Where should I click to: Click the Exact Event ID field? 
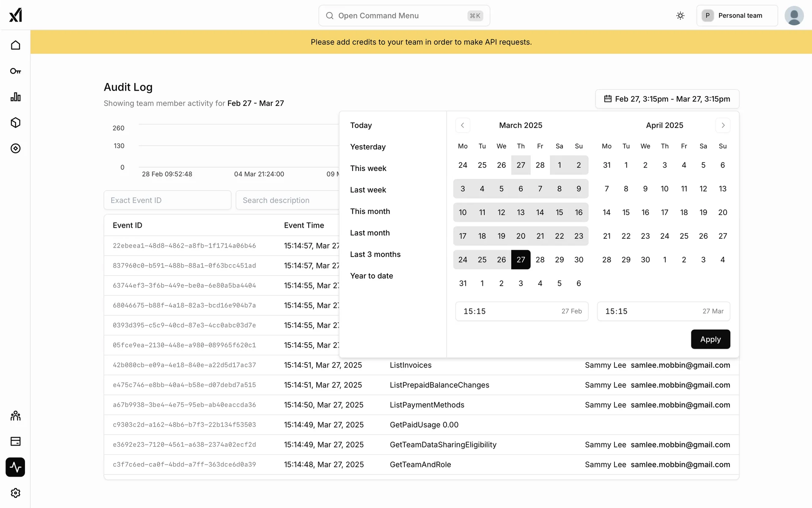point(167,200)
